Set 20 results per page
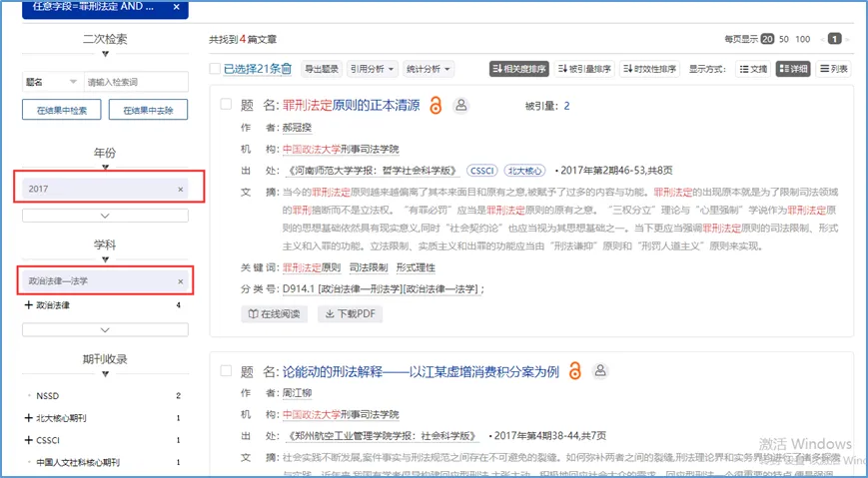 tap(767, 39)
